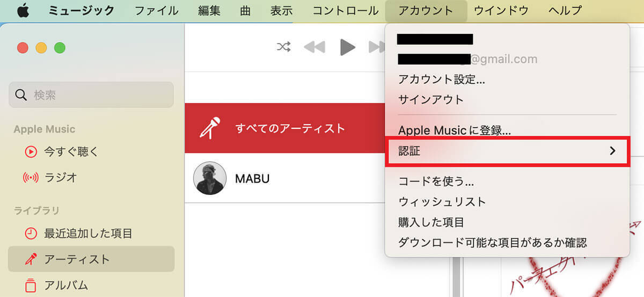Open the 編集 menu

pos(209,11)
